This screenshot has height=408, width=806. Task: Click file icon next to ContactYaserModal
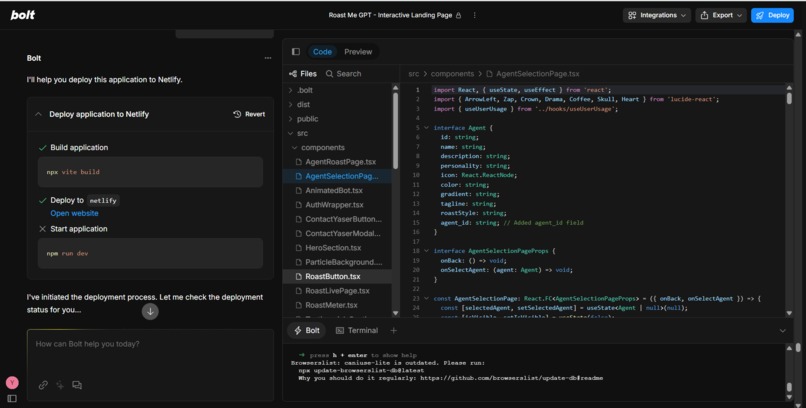(x=299, y=233)
